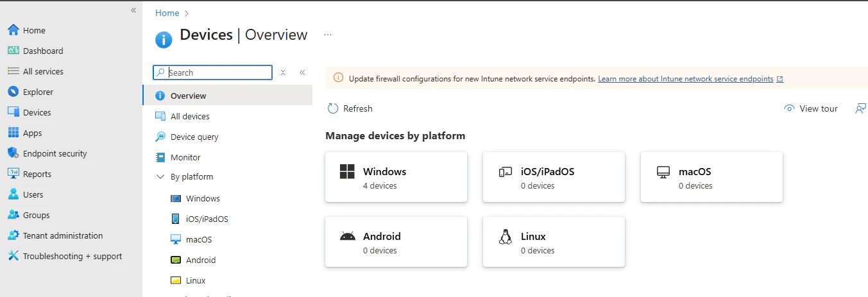Click the Apps grid icon

click(x=13, y=133)
